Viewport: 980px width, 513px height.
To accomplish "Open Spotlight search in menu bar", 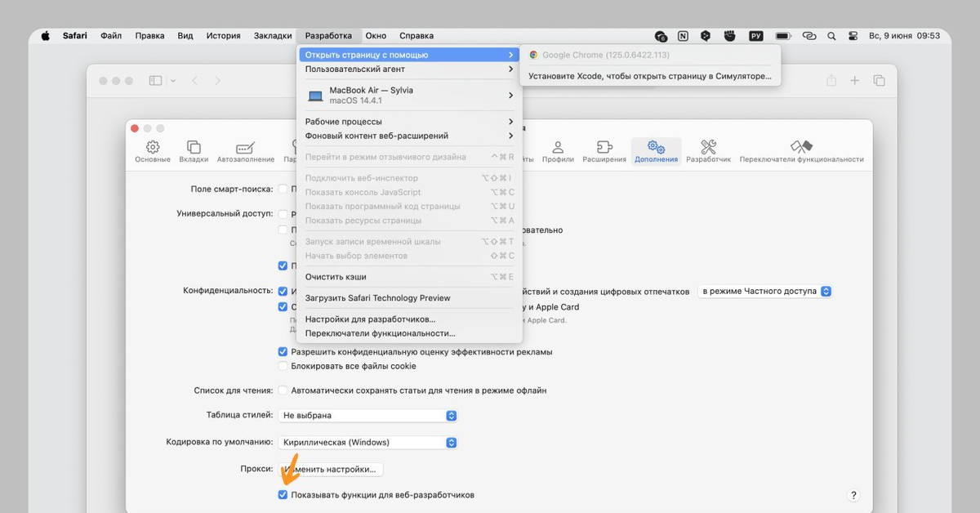I will point(831,36).
